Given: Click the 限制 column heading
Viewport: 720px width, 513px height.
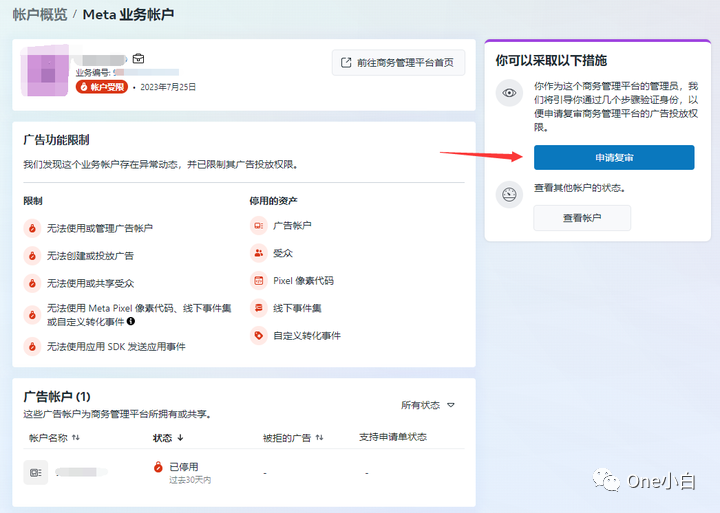Looking at the screenshot, I should click(x=33, y=201).
